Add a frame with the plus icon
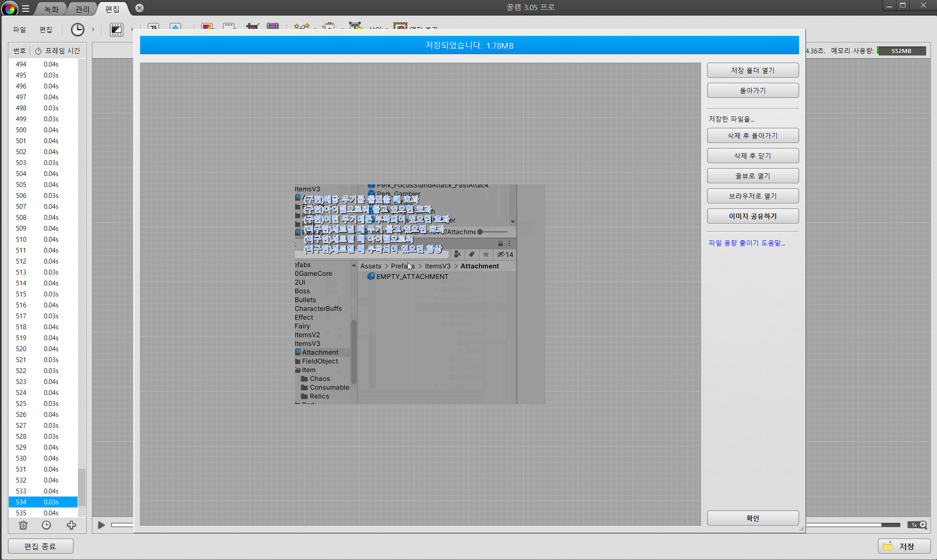 coord(71,525)
